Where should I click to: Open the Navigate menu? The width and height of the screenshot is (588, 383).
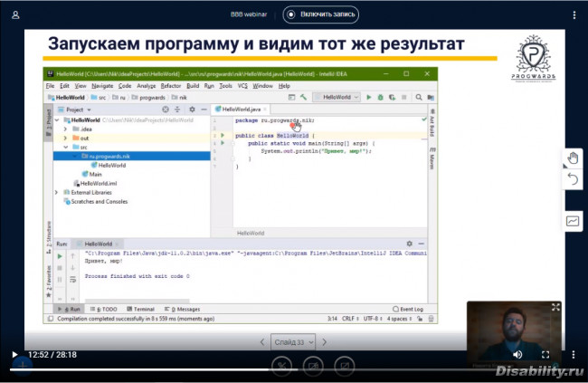click(102, 86)
